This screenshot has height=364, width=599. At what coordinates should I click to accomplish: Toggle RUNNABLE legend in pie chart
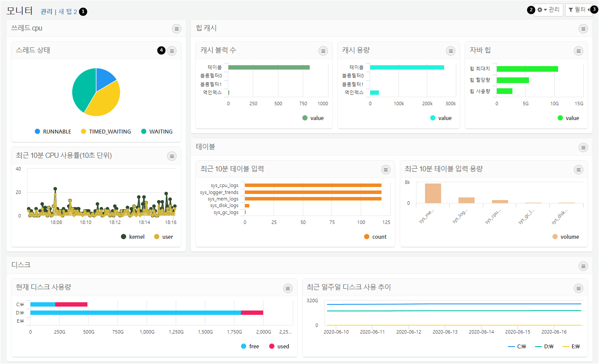coord(53,131)
